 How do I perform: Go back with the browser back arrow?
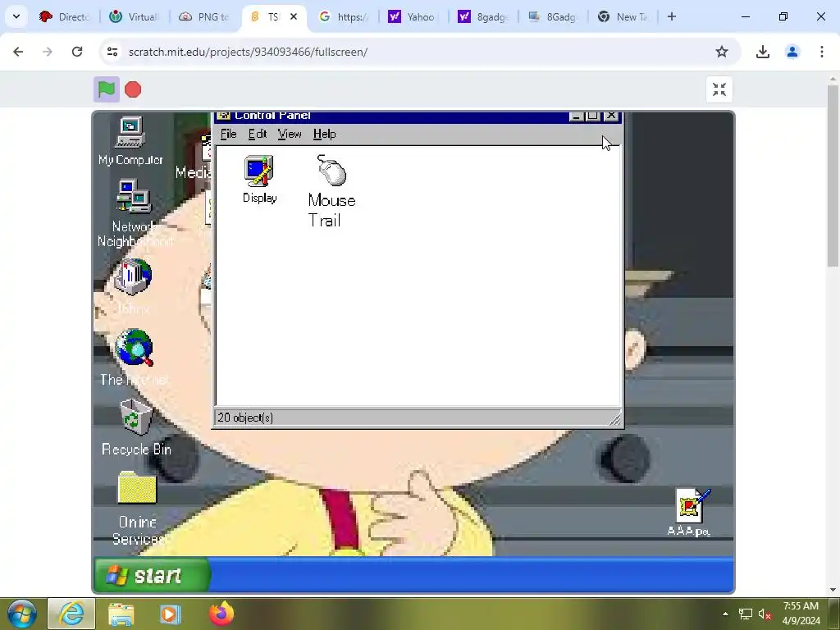pyautogui.click(x=18, y=52)
